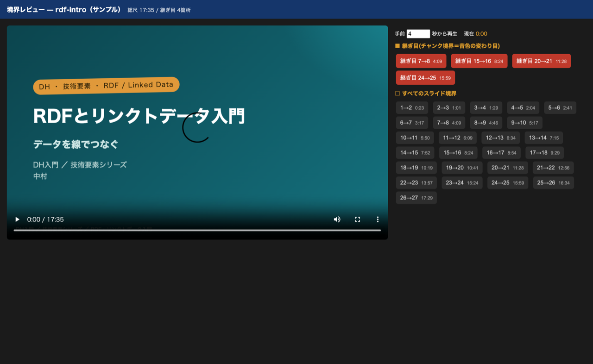Screen dimensions: 593x364
Task: Mute the video volume
Action: (x=337, y=220)
